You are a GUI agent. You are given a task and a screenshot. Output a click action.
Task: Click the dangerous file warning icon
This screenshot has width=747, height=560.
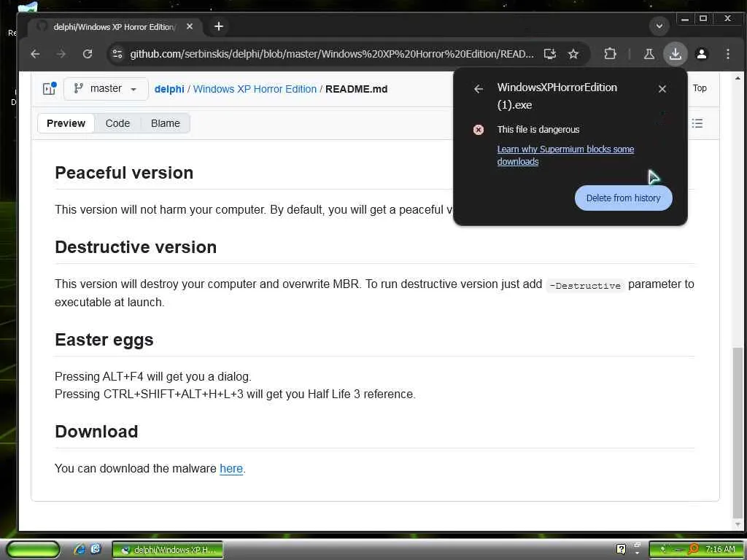(479, 130)
